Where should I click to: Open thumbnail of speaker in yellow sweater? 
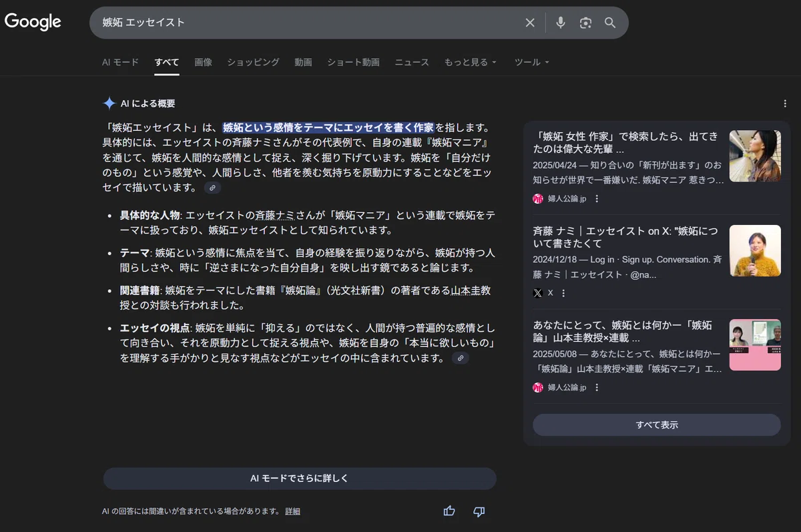coord(755,250)
